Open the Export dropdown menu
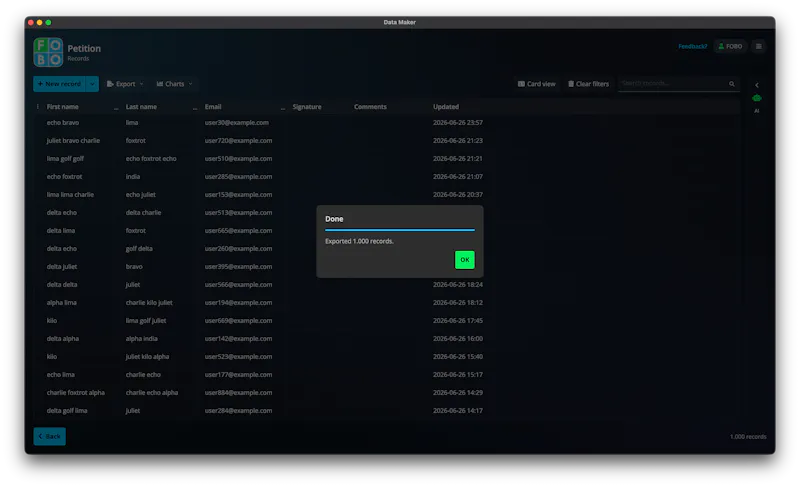 coord(125,84)
